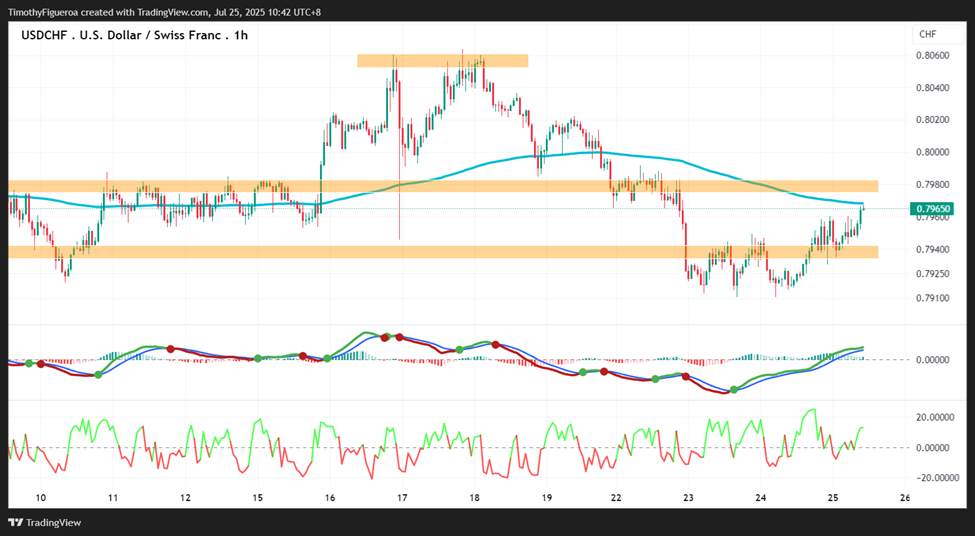Click the date label 25 on time axis
Image resolution: width=975 pixels, height=536 pixels.
tap(833, 498)
